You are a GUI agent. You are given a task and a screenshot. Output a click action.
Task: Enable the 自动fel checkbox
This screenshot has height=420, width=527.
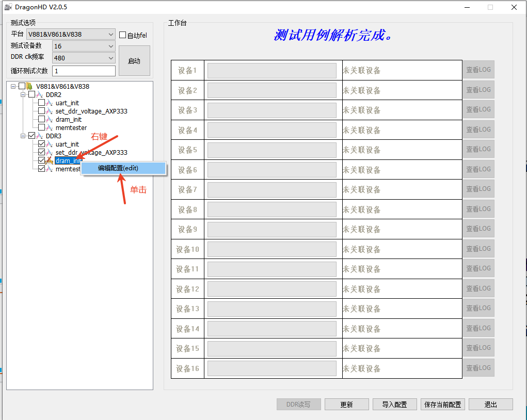click(x=122, y=34)
